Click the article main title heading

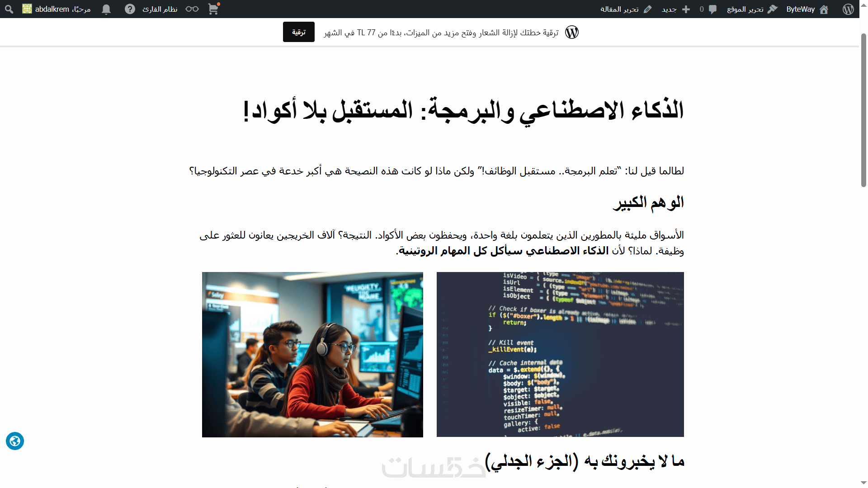point(463,111)
